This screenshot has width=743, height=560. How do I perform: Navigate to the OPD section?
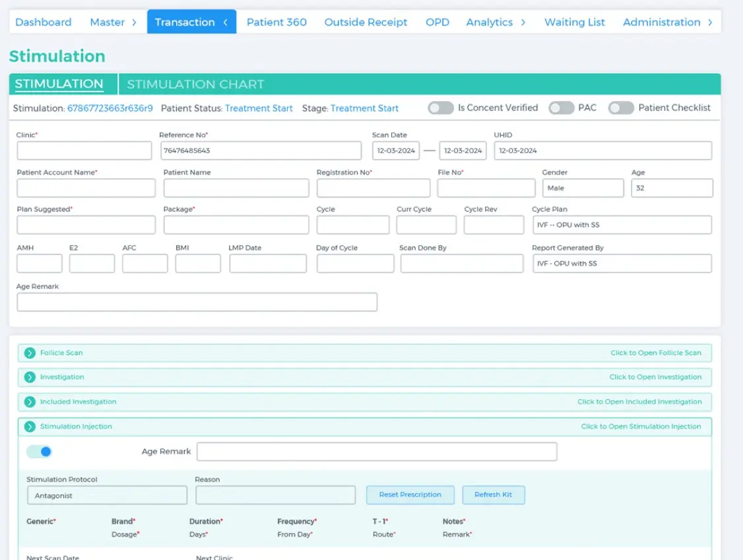(x=437, y=22)
